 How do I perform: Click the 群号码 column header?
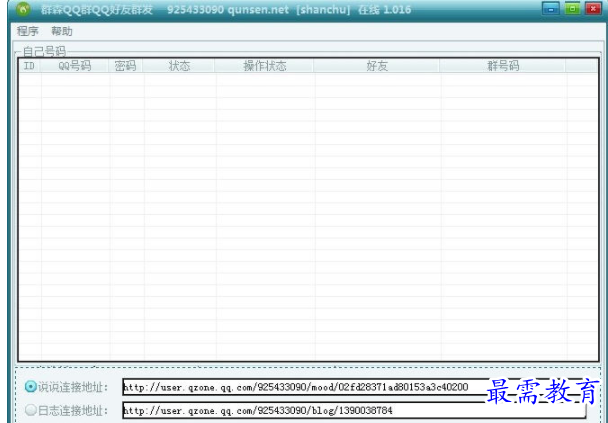click(x=503, y=66)
